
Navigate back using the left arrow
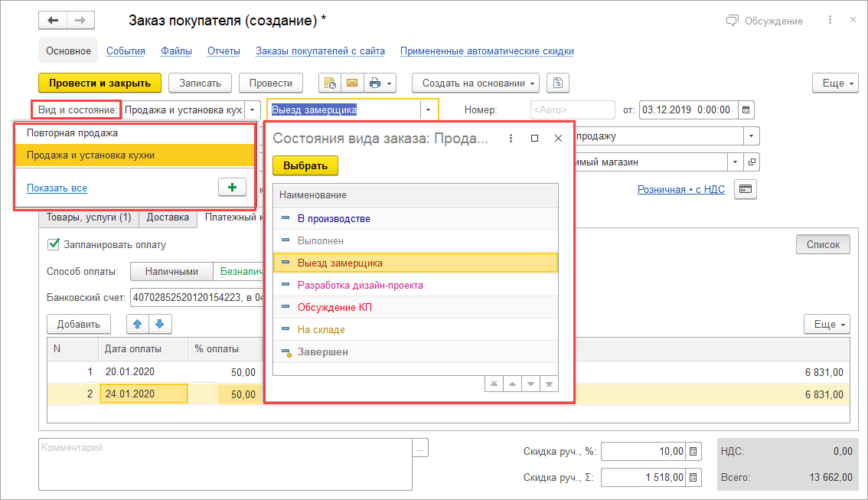click(x=53, y=21)
